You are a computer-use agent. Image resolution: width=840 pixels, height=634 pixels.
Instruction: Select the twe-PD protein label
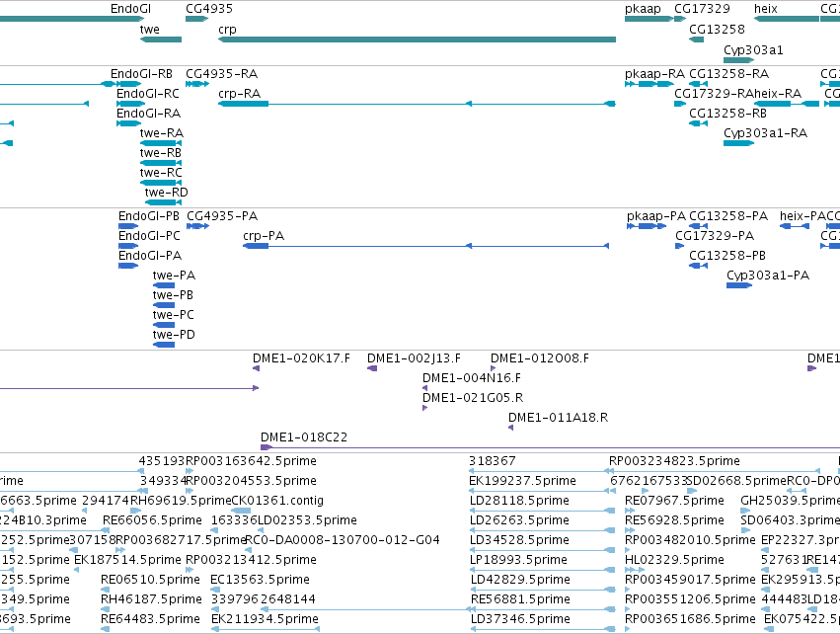click(x=174, y=335)
